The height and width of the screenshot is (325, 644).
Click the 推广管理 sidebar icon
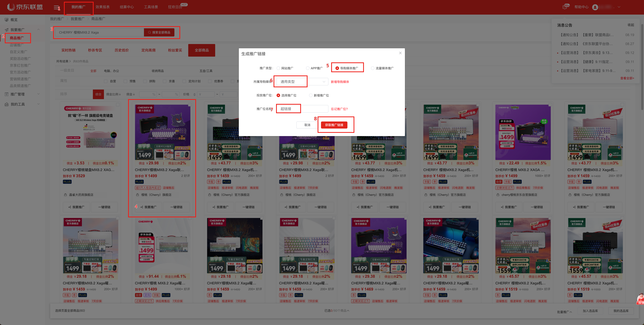tap(7, 94)
